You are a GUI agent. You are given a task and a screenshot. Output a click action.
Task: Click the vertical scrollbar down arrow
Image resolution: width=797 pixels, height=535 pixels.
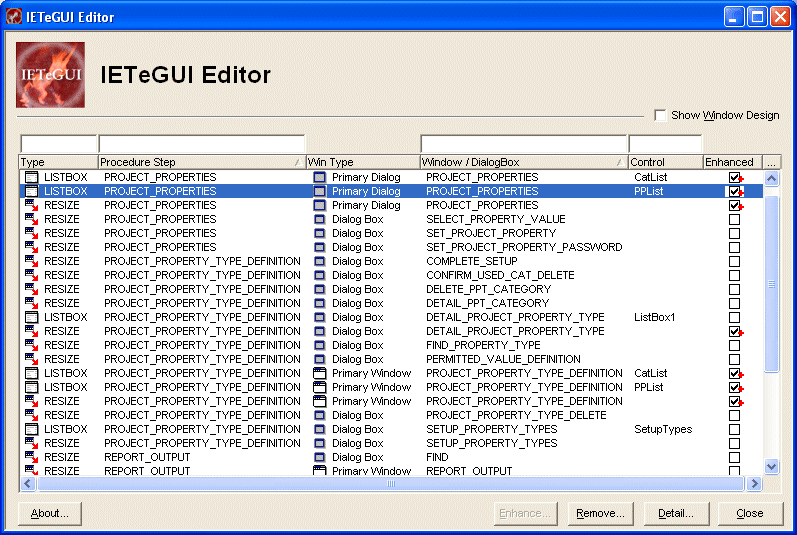pyautogui.click(x=771, y=466)
